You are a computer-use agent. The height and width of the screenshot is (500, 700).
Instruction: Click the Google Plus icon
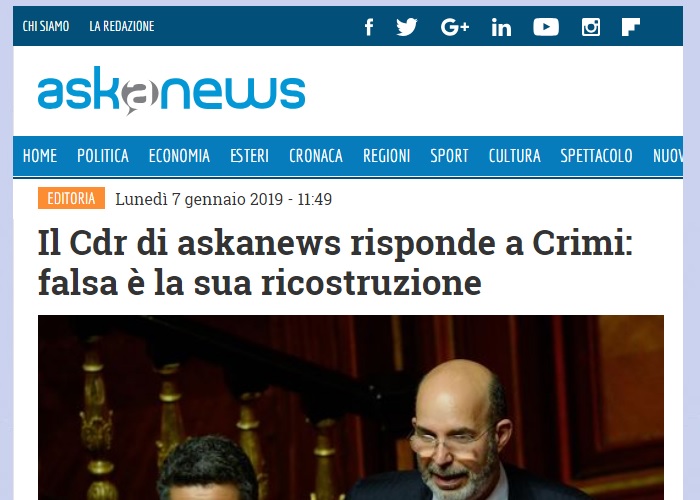[455, 27]
